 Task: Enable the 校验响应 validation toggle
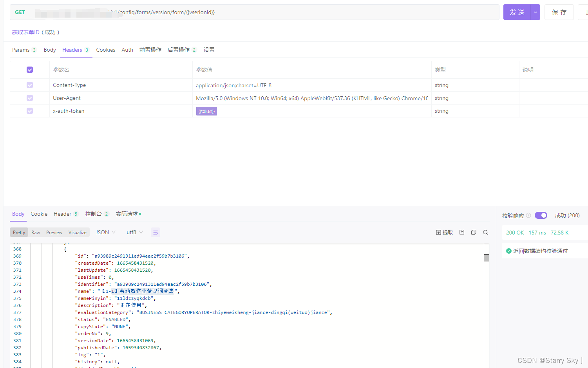541,215
